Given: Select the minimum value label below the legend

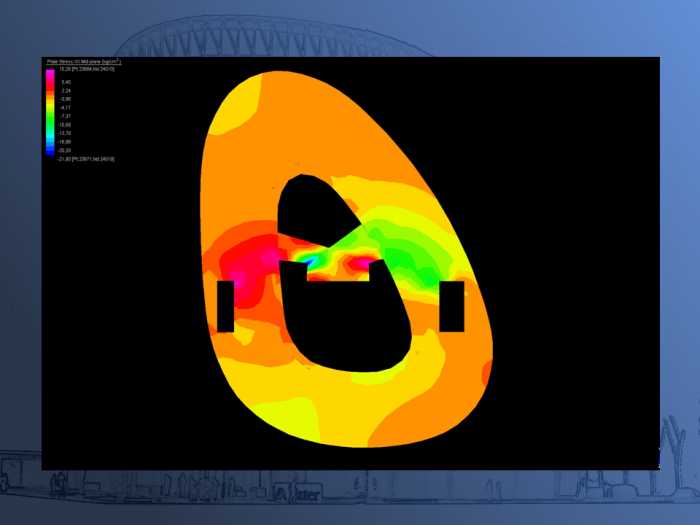Looking at the screenshot, I should coord(86,159).
